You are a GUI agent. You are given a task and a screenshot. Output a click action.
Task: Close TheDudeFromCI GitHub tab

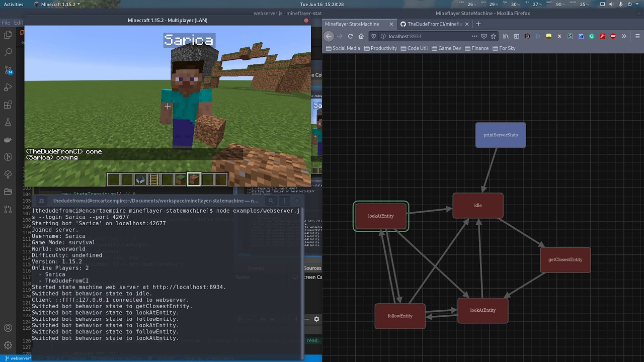[467, 24]
